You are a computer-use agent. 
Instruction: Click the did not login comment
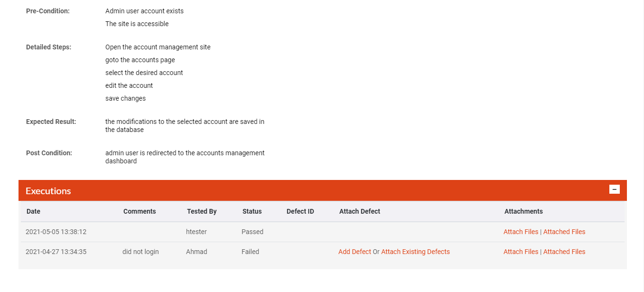click(140, 252)
